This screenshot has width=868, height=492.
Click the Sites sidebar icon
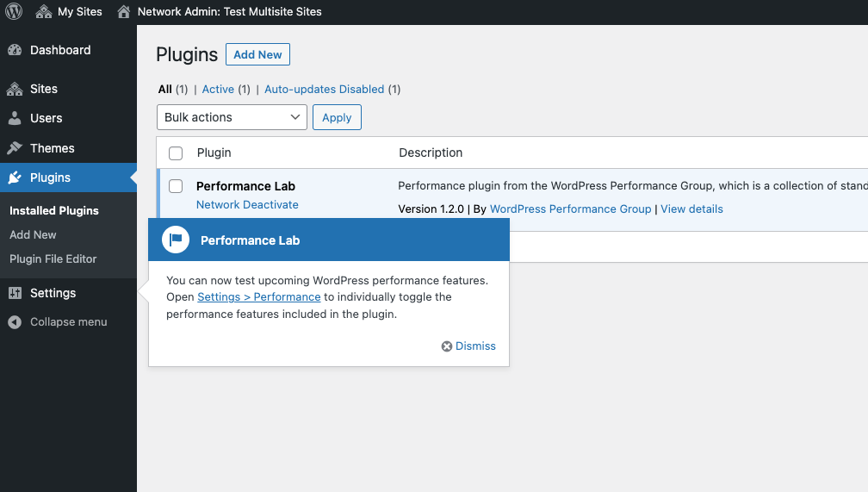[15, 90]
